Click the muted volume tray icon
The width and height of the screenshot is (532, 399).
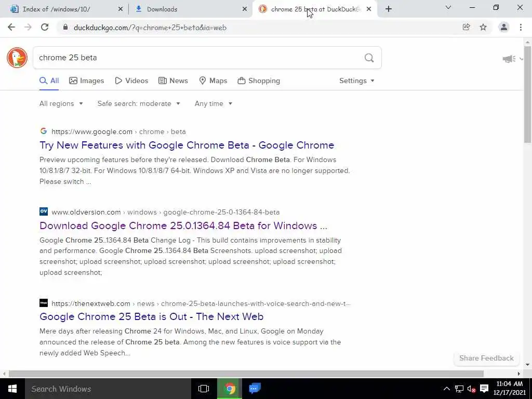point(471,389)
